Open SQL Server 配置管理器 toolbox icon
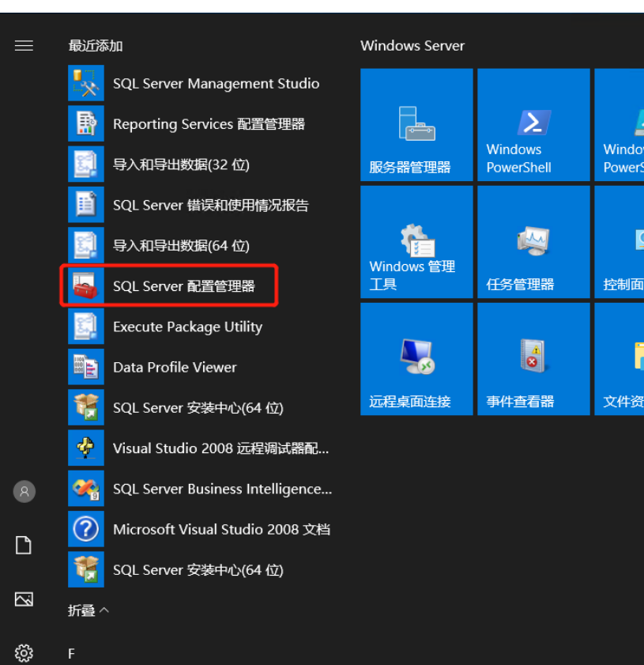The image size is (644, 665). click(x=85, y=286)
